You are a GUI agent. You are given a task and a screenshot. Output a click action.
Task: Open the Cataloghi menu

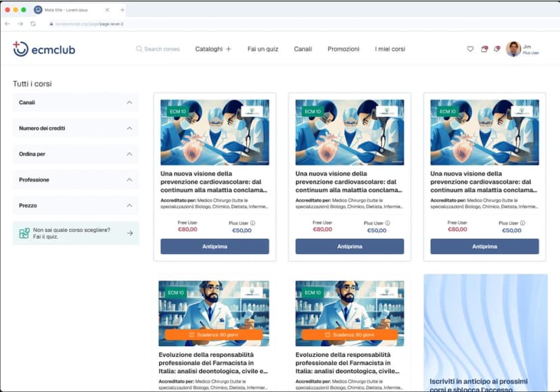coord(208,49)
